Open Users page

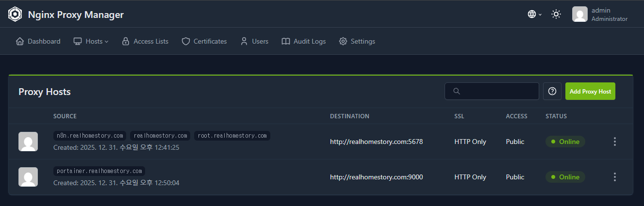254,41
